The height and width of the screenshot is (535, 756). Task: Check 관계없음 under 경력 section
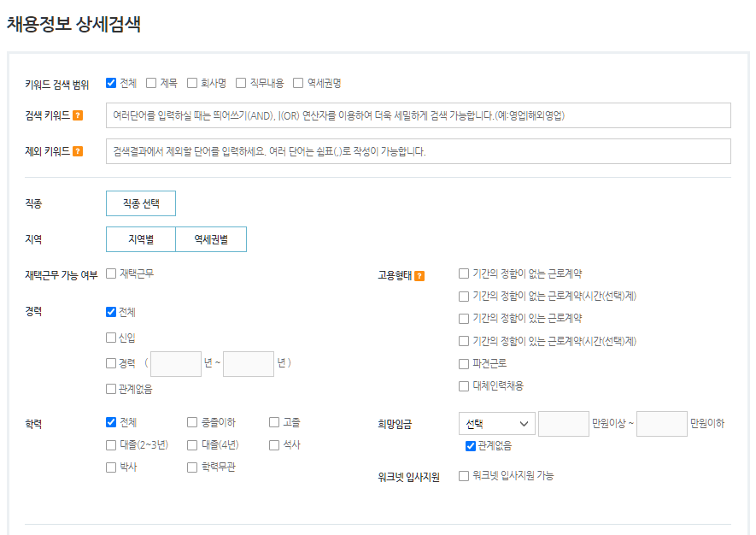111,389
